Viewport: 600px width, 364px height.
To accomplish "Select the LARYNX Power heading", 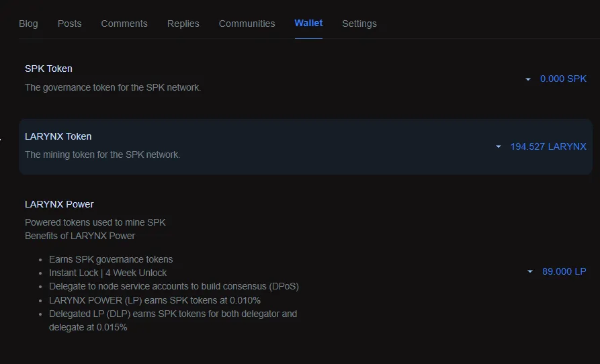I will pos(59,204).
